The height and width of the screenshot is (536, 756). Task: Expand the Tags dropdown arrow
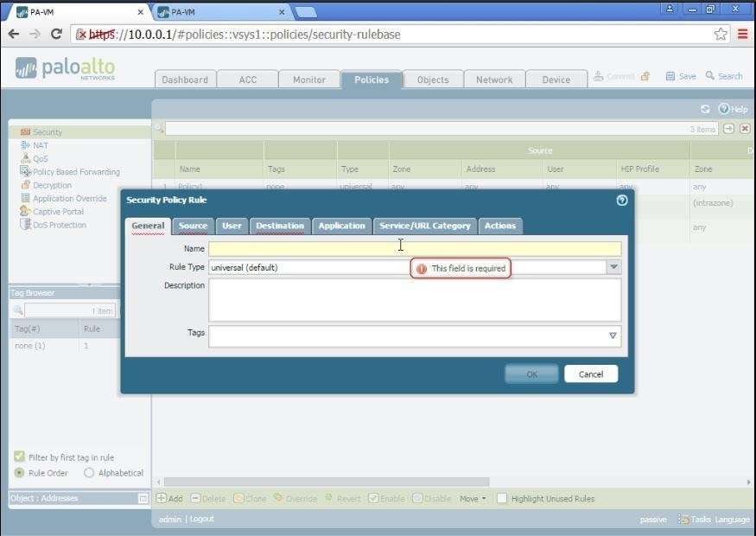tap(613, 335)
